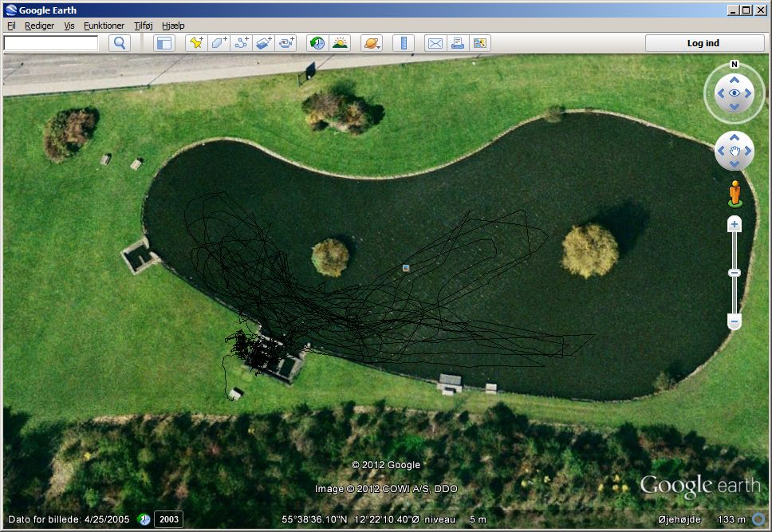
Task: Add an image overlay
Action: point(264,43)
